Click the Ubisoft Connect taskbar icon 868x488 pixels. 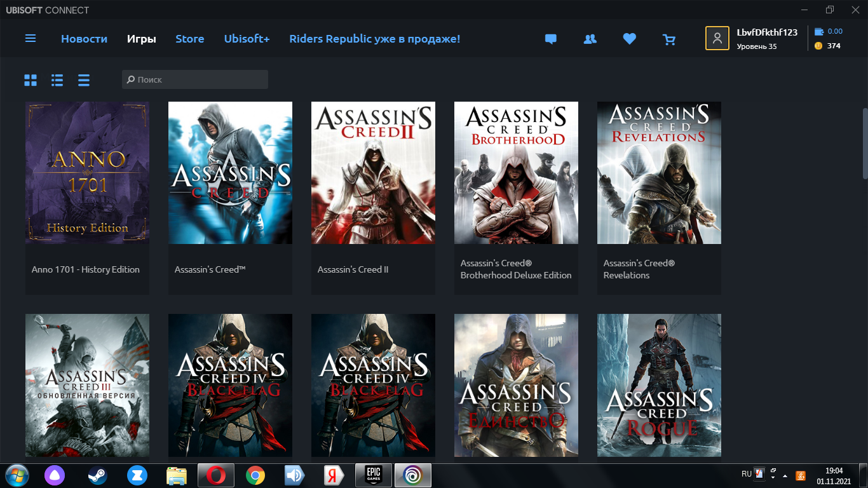point(413,475)
